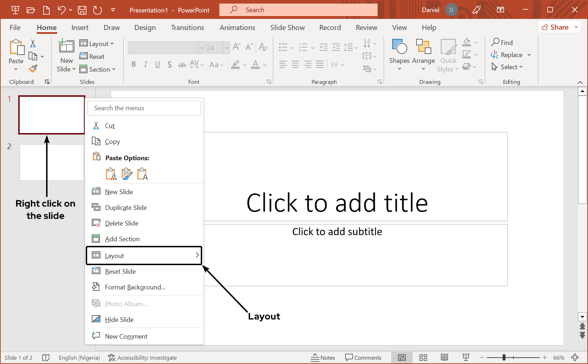Select the Format Painter icon

tap(33, 68)
